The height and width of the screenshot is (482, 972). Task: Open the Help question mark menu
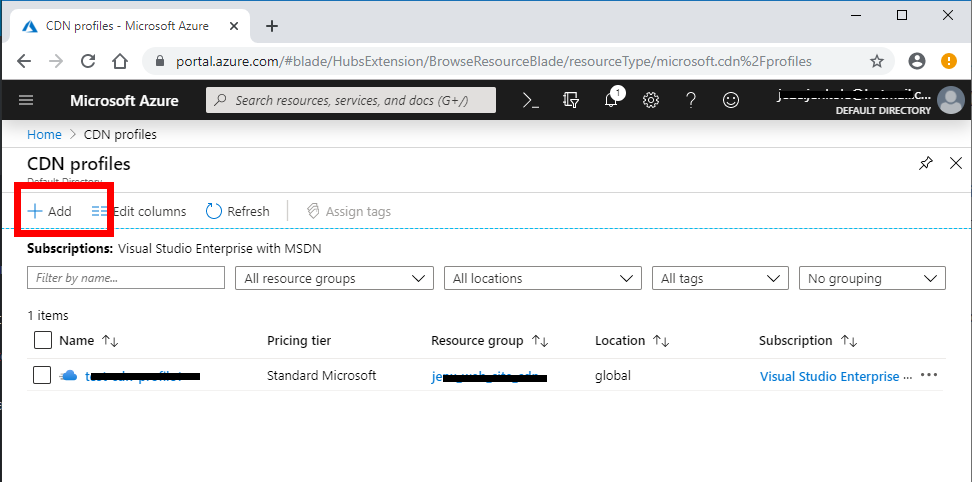[x=691, y=100]
